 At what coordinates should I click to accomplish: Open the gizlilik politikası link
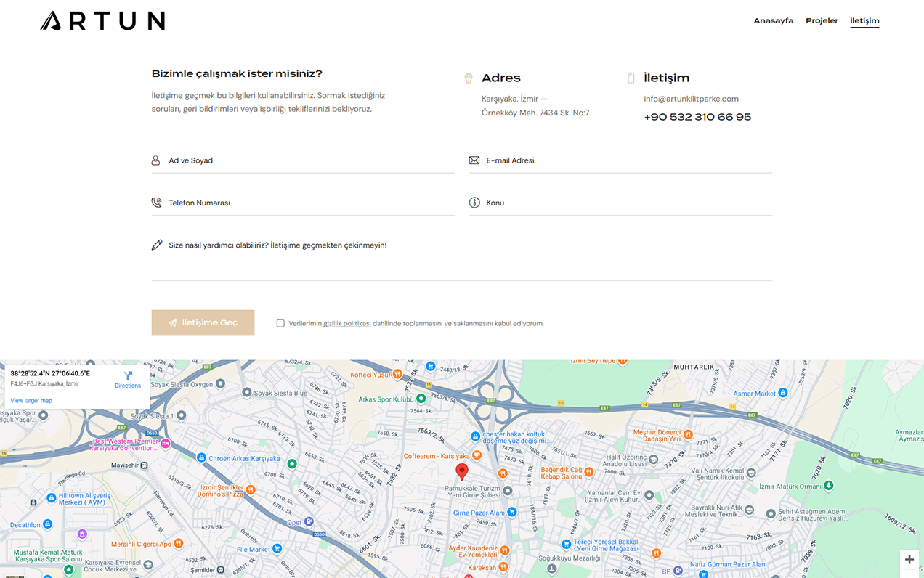[346, 324]
